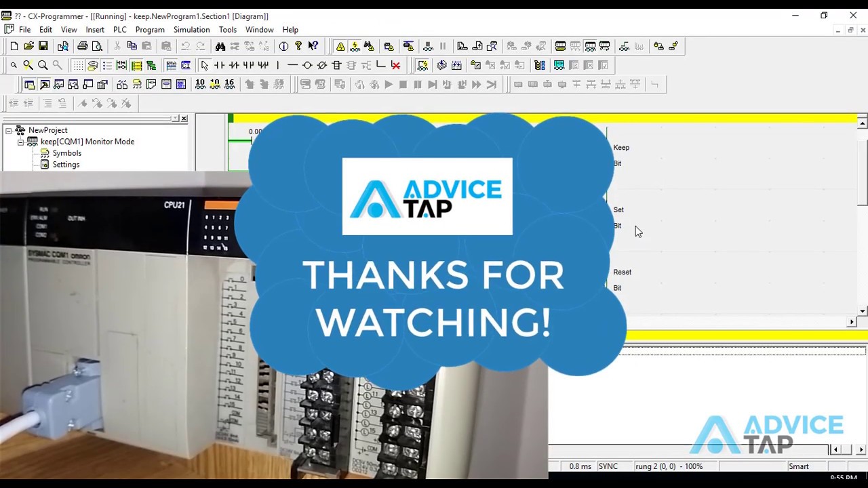
Task: Activate the context help arrow-question icon
Action: pos(313,46)
